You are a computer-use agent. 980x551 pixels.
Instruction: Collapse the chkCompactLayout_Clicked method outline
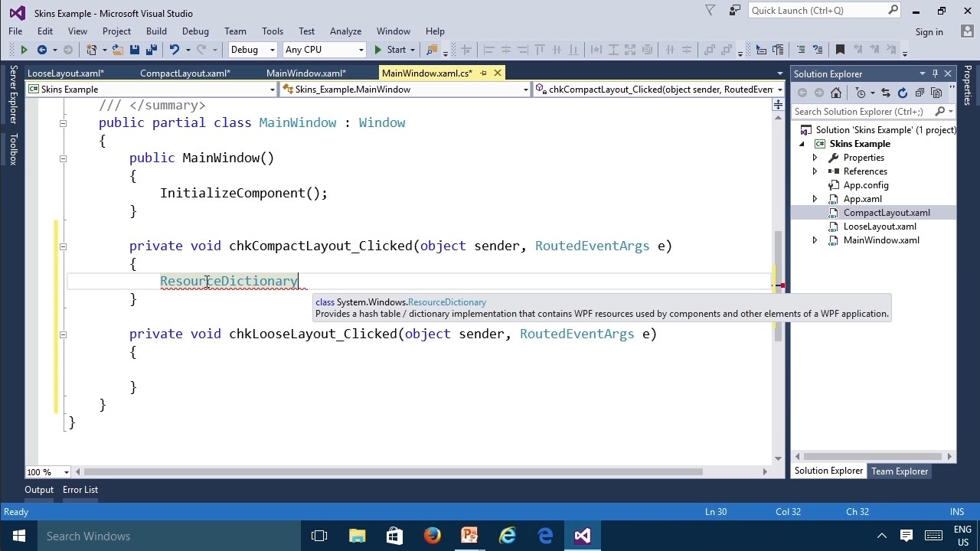[63, 246]
